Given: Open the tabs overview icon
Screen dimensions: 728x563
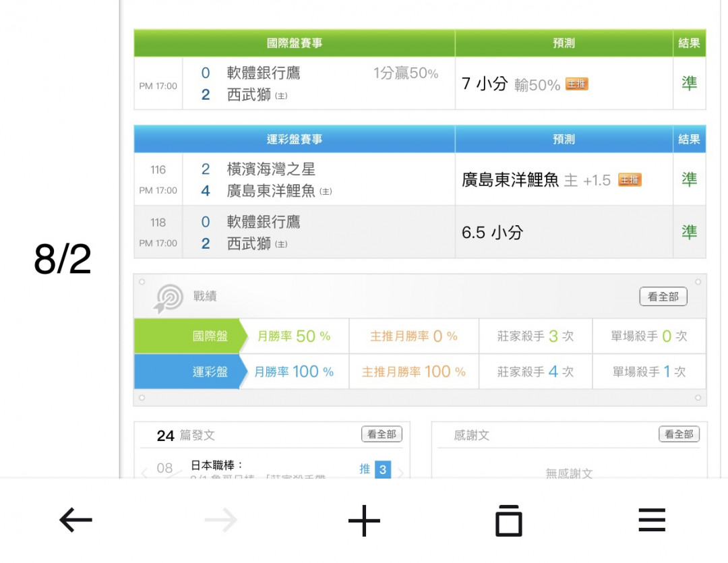Looking at the screenshot, I should pyautogui.click(x=509, y=521).
